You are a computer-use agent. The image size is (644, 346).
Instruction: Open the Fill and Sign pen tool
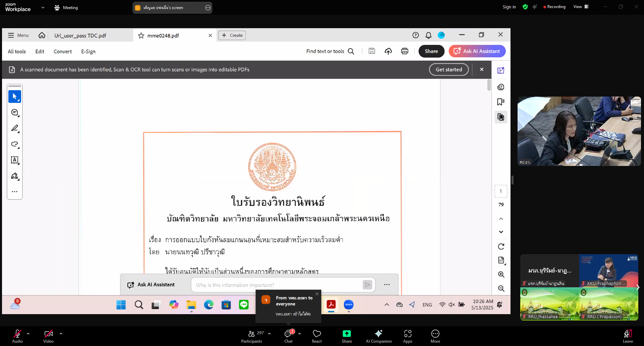pos(15,176)
